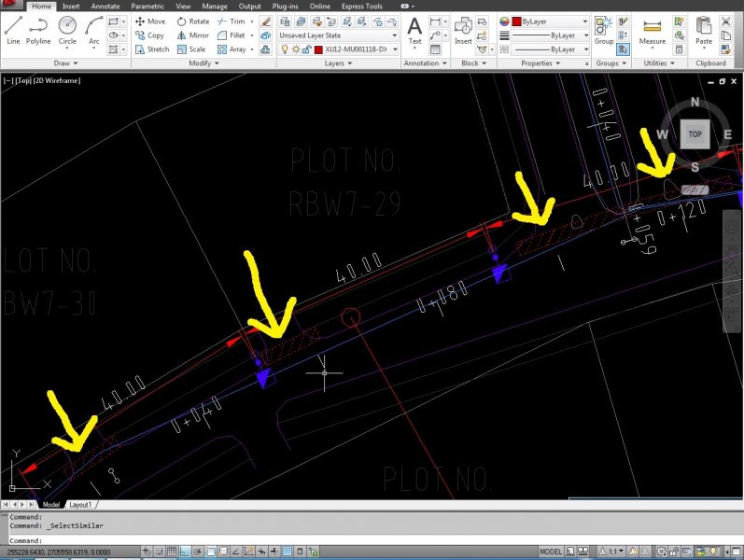
Task: Click the Match Properties color wheel icon
Action: point(504,21)
